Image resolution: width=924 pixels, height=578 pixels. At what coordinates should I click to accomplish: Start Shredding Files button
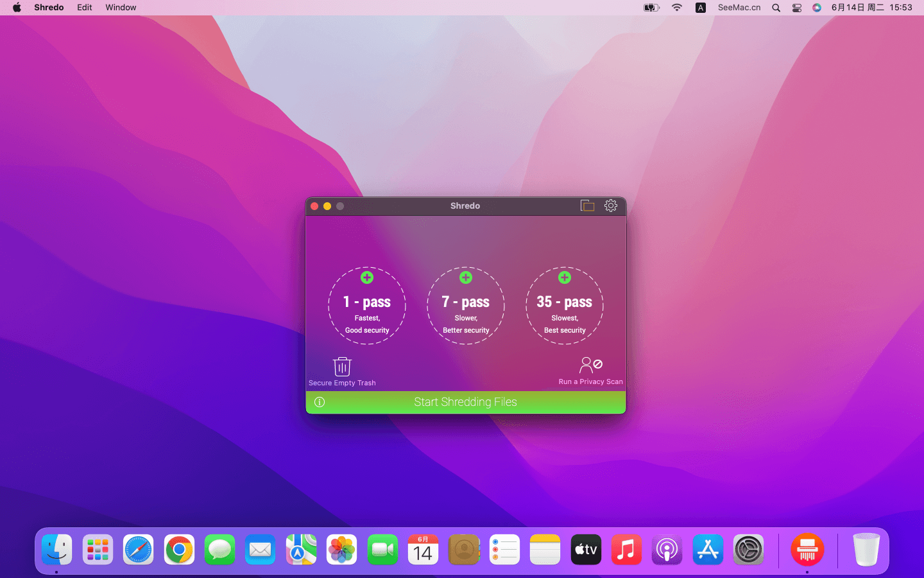point(466,402)
